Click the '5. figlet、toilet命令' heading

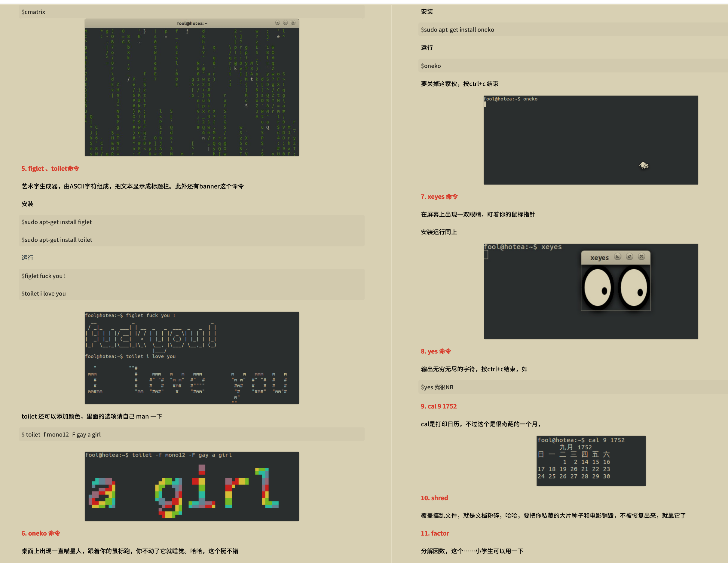point(50,168)
